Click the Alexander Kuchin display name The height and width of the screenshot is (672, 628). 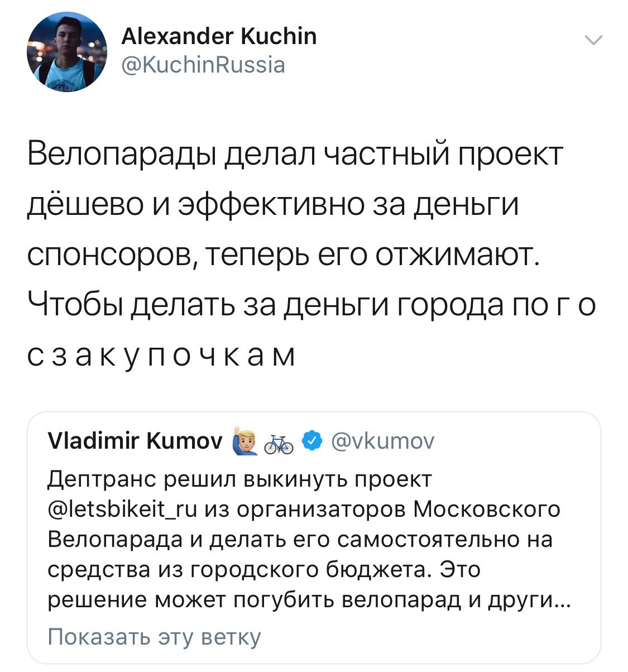[x=219, y=37]
